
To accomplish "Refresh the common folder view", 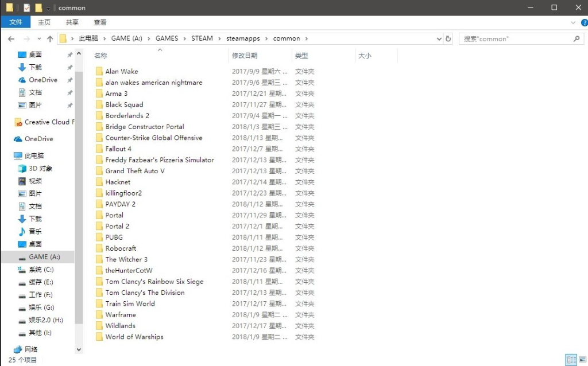I will point(448,38).
